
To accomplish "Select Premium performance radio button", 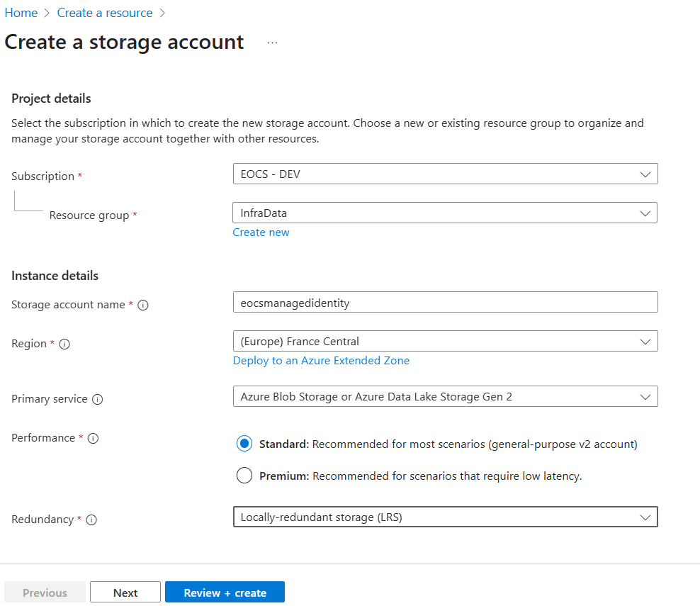I will tap(244, 476).
